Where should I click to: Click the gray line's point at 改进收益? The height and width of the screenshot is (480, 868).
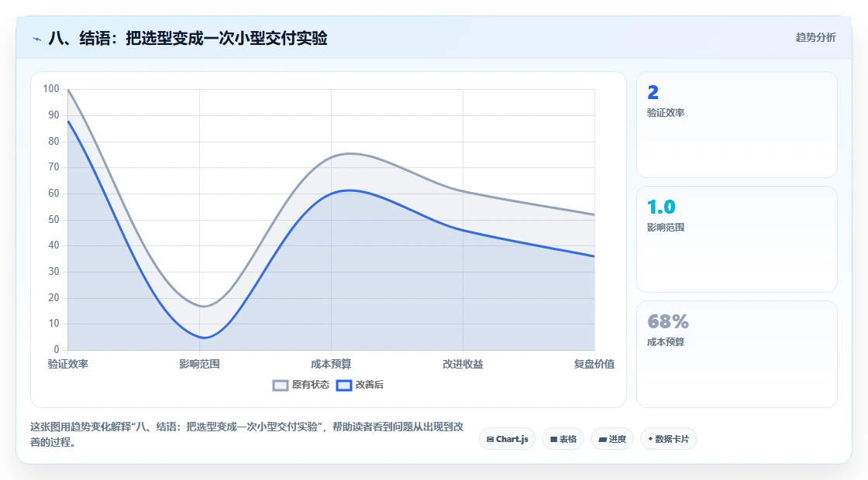pyautogui.click(x=463, y=191)
